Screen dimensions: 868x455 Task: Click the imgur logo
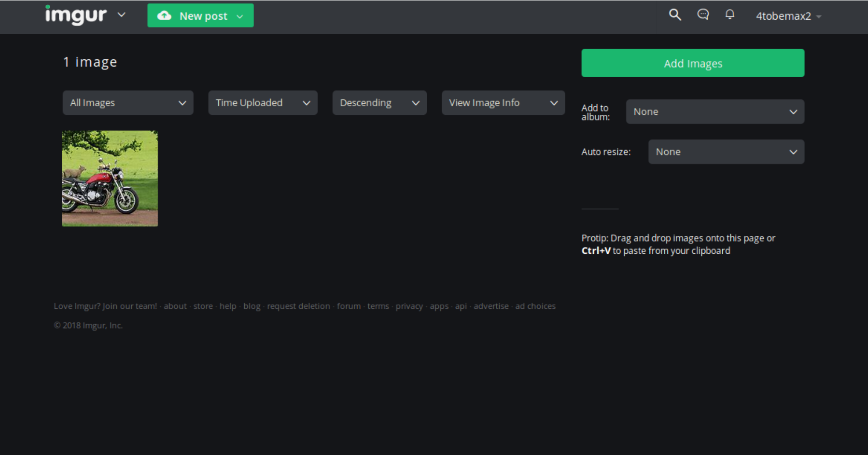coord(76,15)
